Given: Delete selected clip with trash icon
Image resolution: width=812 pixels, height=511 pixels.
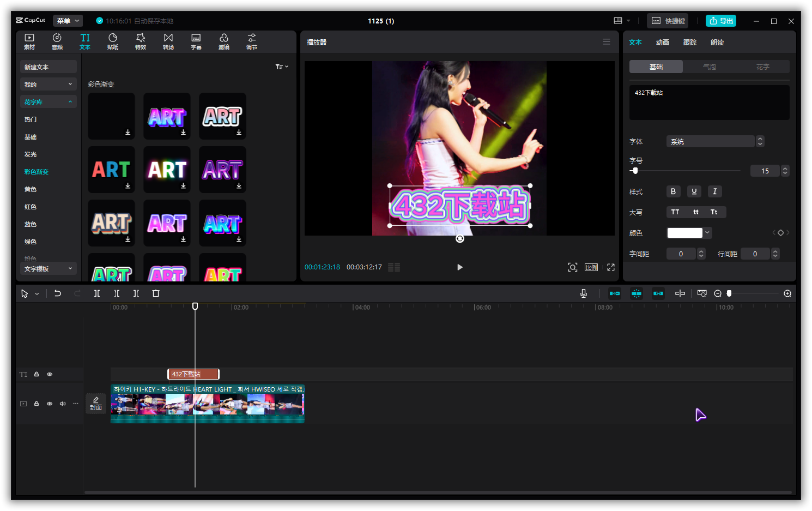Looking at the screenshot, I should pyautogui.click(x=156, y=293).
